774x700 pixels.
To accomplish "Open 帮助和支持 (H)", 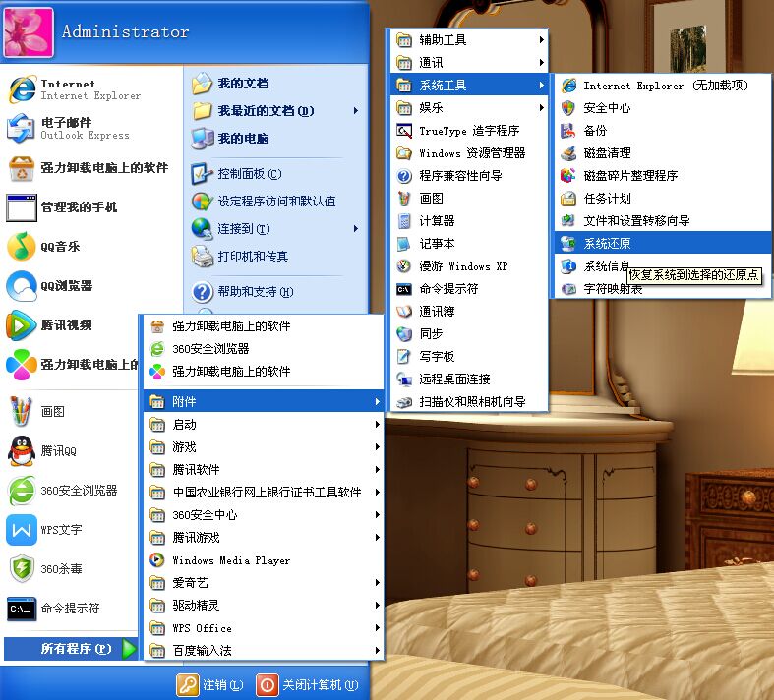I will click(275, 292).
